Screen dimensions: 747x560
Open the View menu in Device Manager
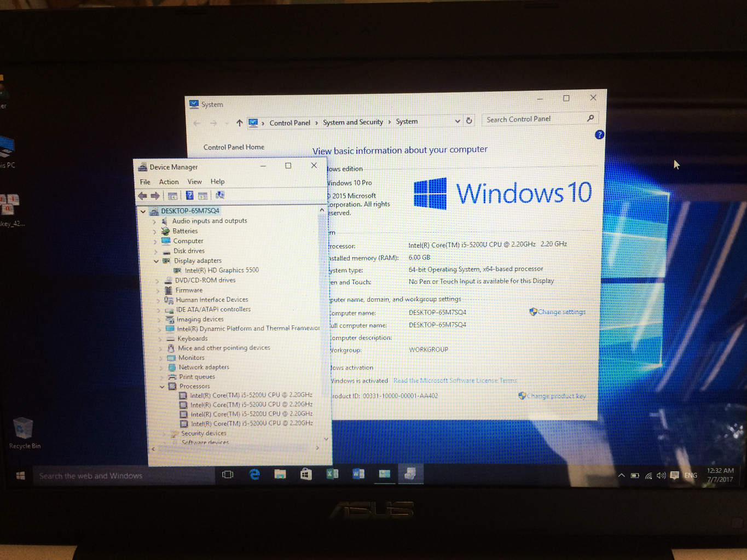(195, 182)
